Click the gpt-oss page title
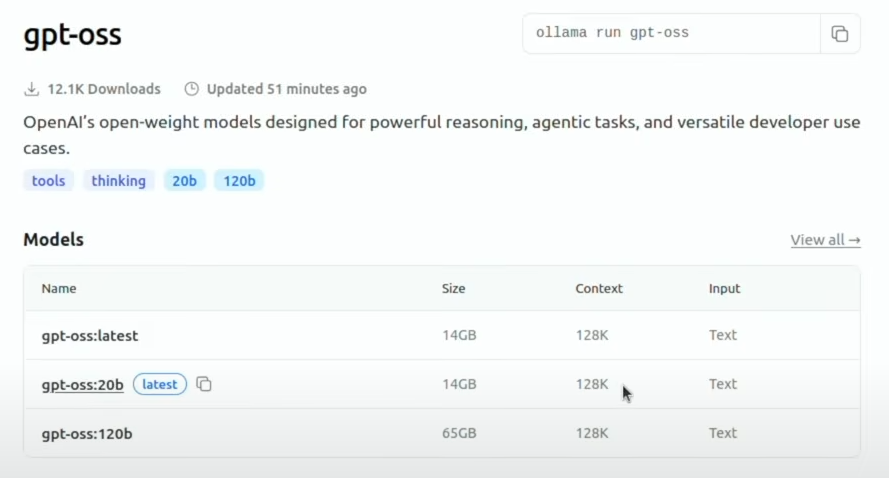The width and height of the screenshot is (889, 478). (x=72, y=35)
